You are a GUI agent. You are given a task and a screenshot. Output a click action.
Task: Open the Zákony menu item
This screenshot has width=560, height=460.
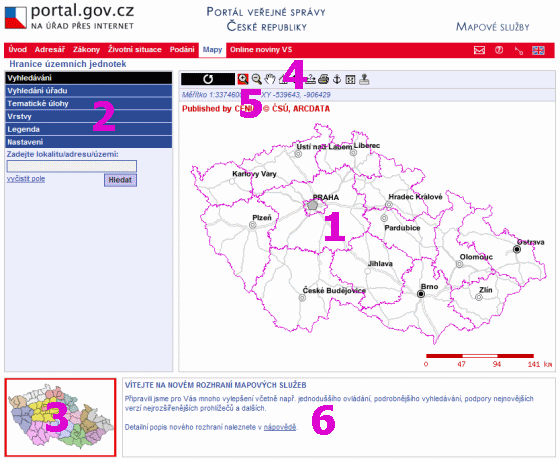86,50
